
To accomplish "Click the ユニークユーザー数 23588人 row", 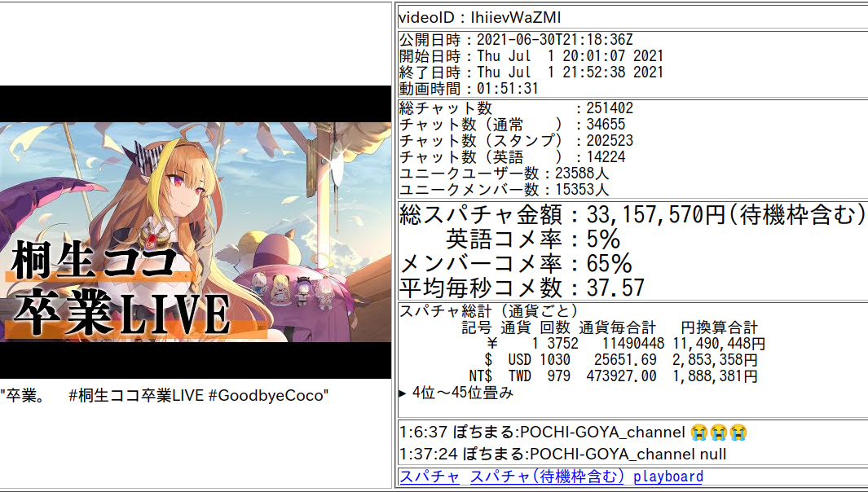I will pyautogui.click(x=504, y=174).
